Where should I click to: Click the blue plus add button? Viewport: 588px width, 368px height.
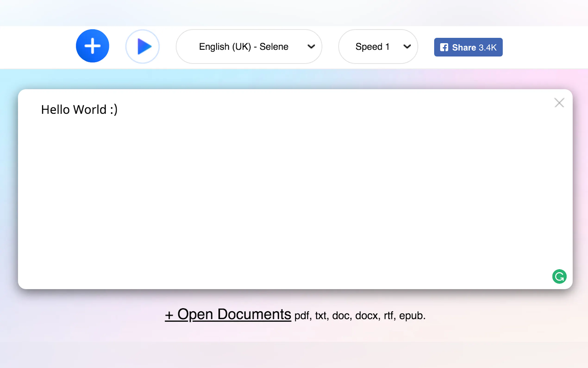tap(92, 46)
